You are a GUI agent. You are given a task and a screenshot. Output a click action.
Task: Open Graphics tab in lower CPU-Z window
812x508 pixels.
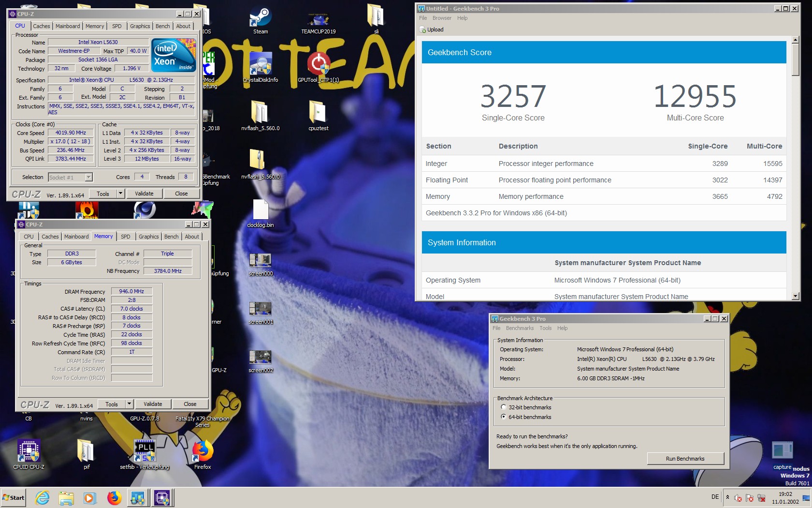pos(149,237)
